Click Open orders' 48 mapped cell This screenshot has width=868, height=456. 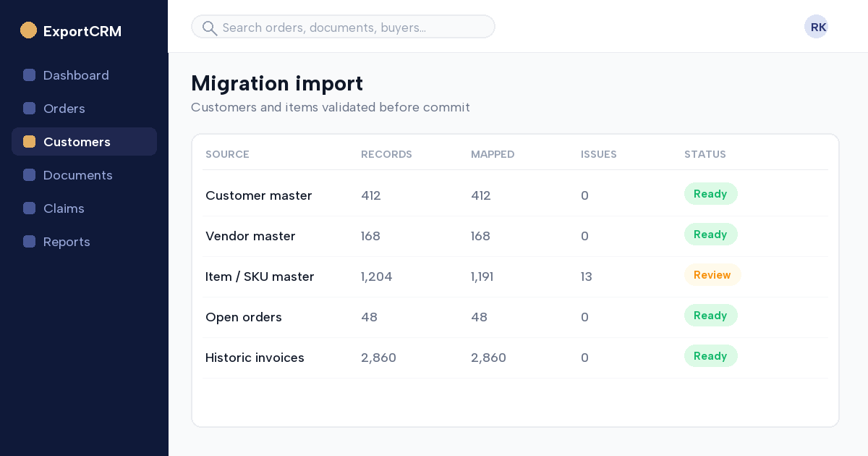[x=479, y=317]
